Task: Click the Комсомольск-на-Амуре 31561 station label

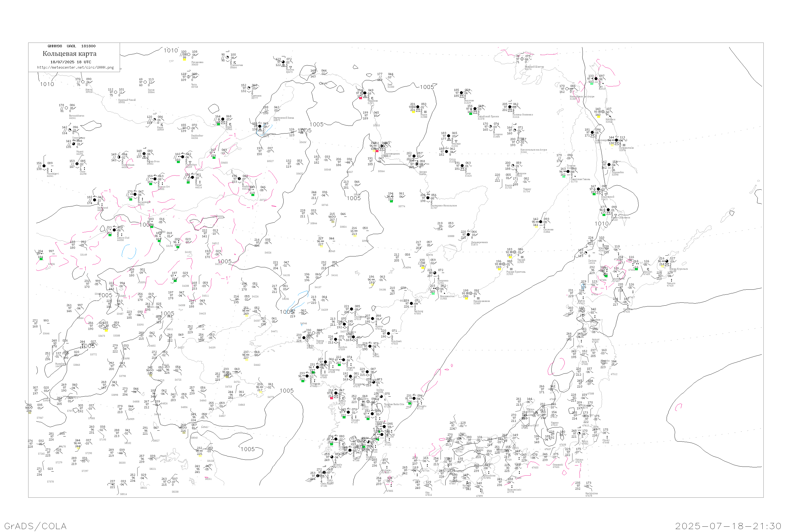Action: coord(533,151)
